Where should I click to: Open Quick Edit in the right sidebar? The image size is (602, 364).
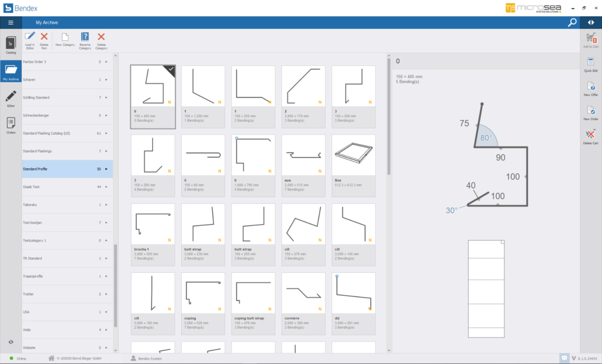point(590,64)
